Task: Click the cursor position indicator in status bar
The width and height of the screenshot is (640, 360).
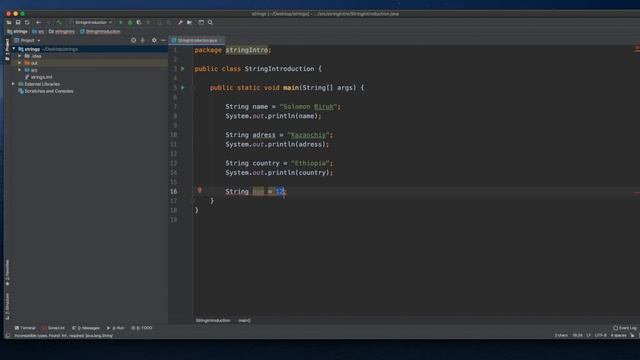Action: tap(577, 336)
